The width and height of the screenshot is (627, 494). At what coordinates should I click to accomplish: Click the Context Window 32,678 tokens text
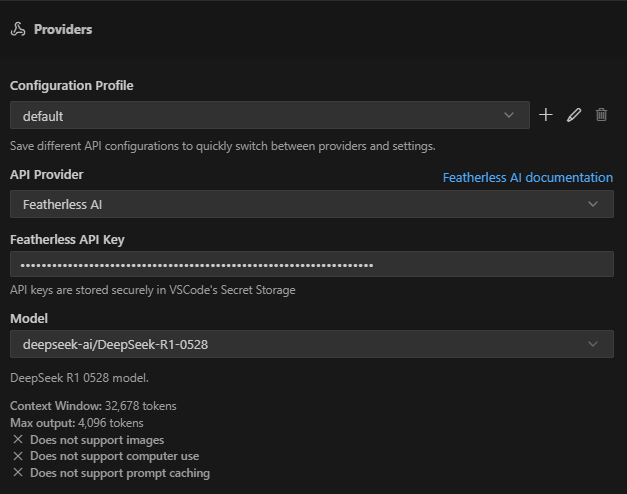coord(93,406)
